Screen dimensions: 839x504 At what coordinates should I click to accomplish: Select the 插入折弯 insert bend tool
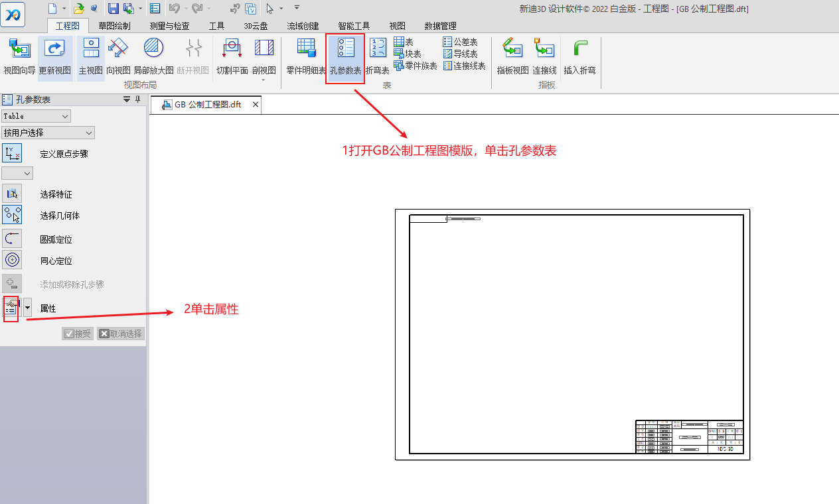pos(579,56)
